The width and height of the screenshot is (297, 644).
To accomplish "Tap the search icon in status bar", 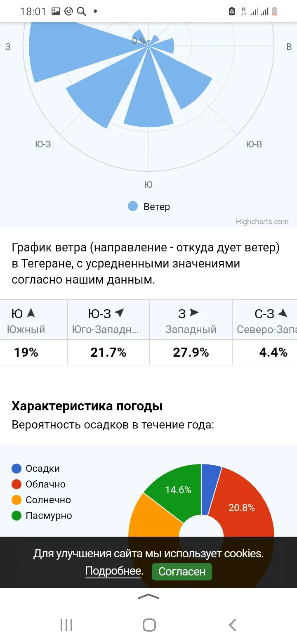I will pos(82,12).
